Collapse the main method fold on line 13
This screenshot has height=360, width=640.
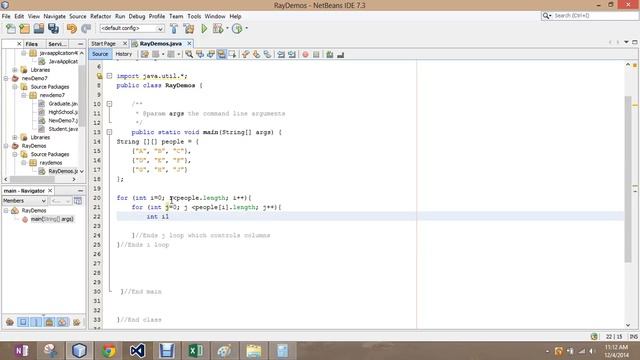coord(109,132)
